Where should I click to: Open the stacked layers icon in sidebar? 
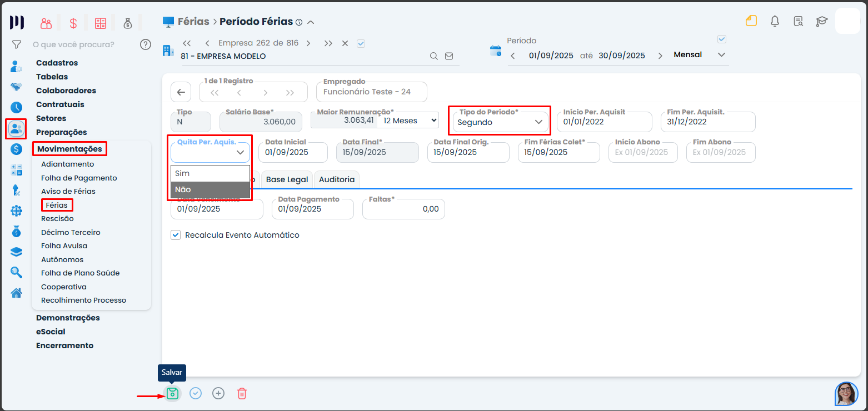[x=17, y=252]
